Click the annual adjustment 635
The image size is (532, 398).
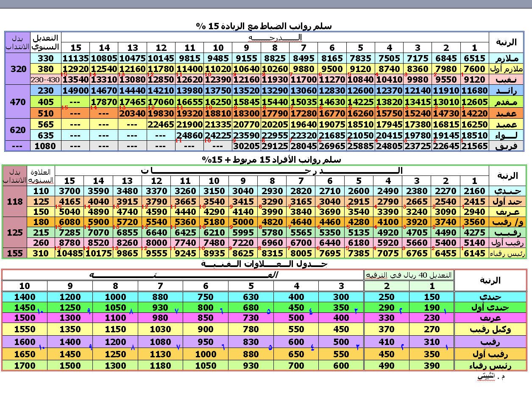point(46,136)
